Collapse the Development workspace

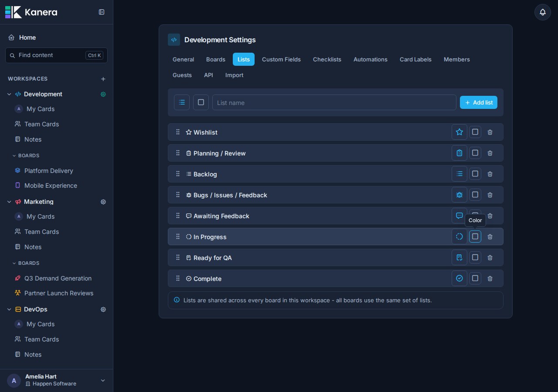click(x=9, y=94)
